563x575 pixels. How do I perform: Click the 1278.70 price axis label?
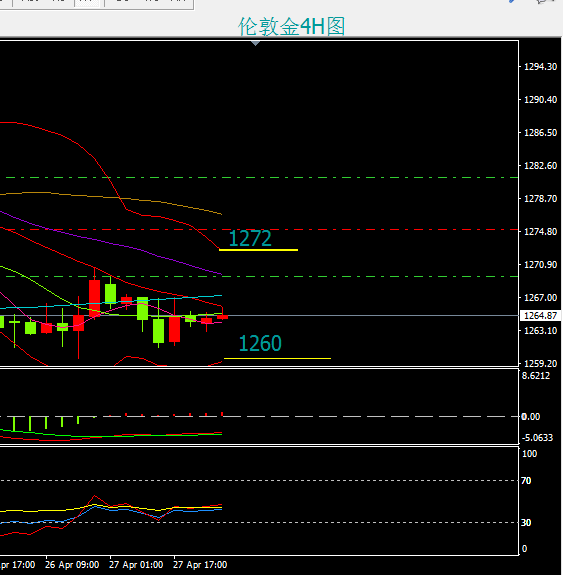pos(540,199)
